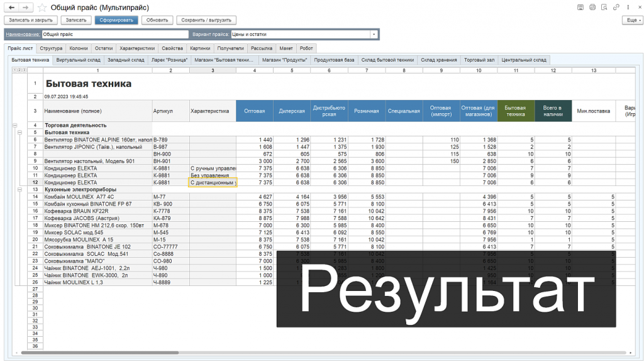Open the Получатели tab

click(x=230, y=48)
